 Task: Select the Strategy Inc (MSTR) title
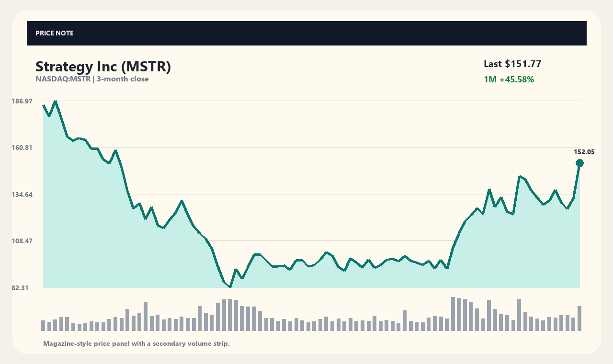coord(103,67)
